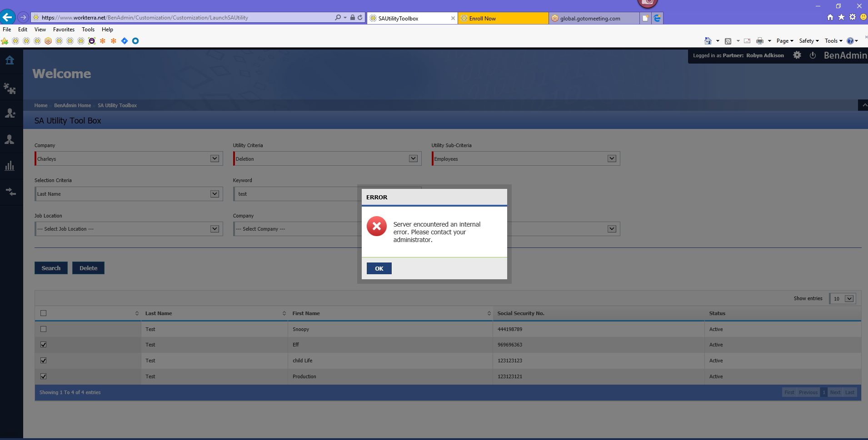Click the BenAdmin Home breadcrumb link
Viewport: 868px width, 440px height.
pos(72,105)
